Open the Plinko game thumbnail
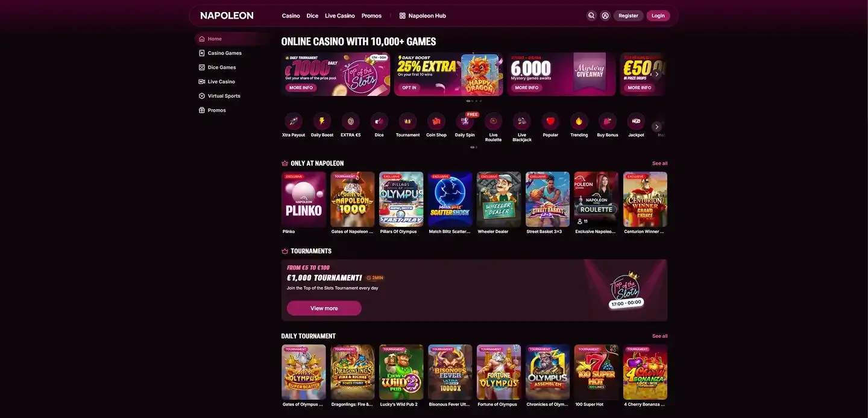This screenshot has height=418, width=868. click(304, 200)
